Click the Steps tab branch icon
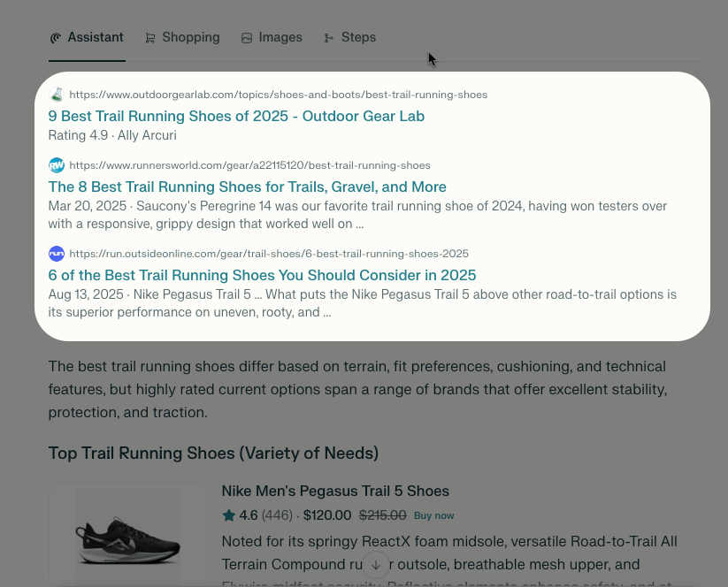The width and height of the screenshot is (728, 587). click(x=329, y=38)
